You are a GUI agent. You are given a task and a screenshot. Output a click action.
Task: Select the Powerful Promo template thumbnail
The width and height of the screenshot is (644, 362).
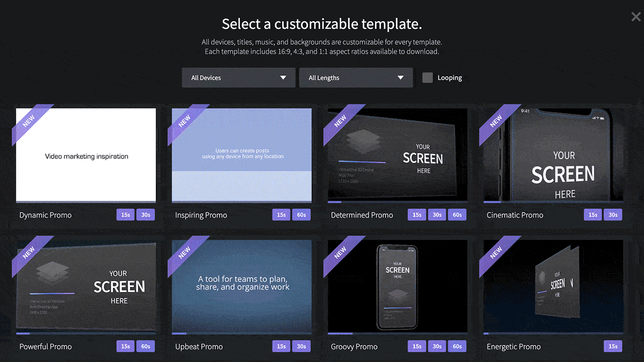[86, 286]
